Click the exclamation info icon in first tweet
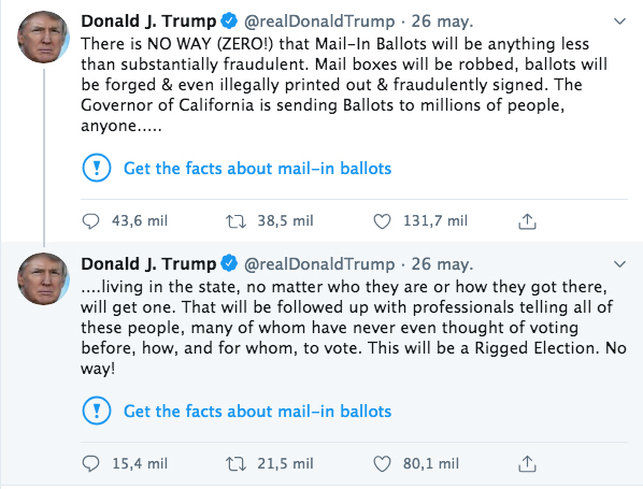Screen dimensions: 643x489 (95, 168)
